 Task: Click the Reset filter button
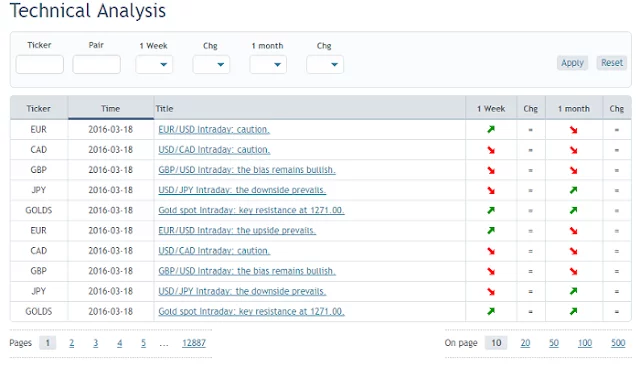611,63
